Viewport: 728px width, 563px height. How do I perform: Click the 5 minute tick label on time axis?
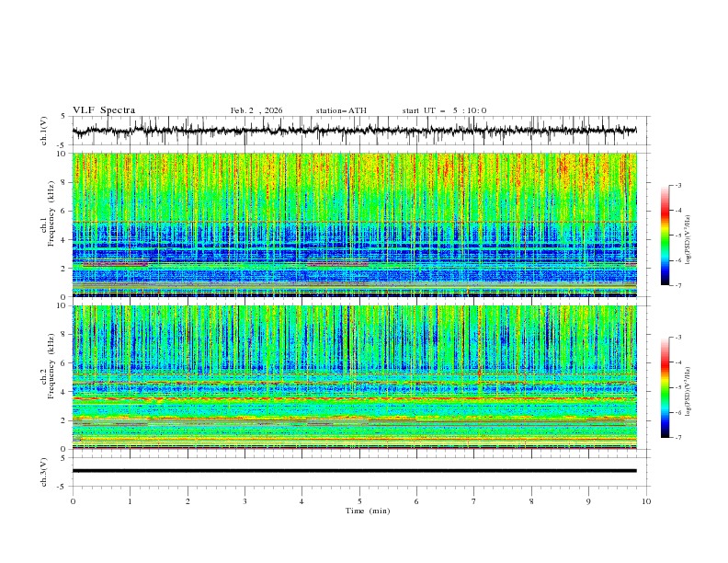[359, 501]
